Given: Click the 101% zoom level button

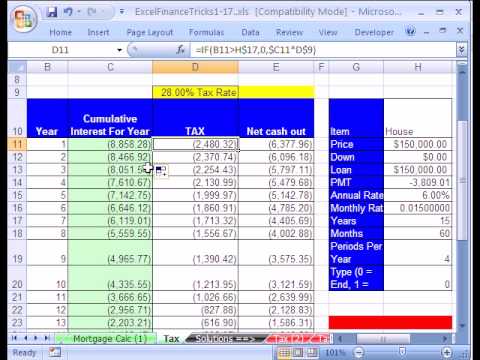Looking at the screenshot, I should click(x=336, y=352).
